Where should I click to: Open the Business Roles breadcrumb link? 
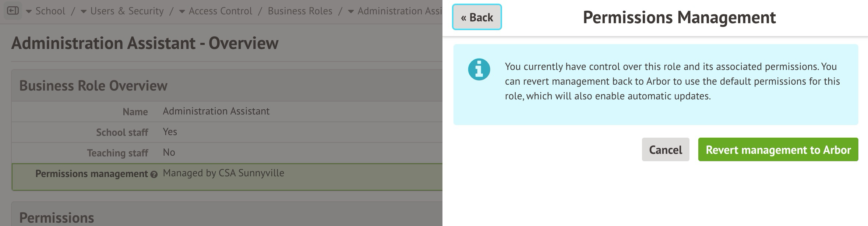(300, 11)
